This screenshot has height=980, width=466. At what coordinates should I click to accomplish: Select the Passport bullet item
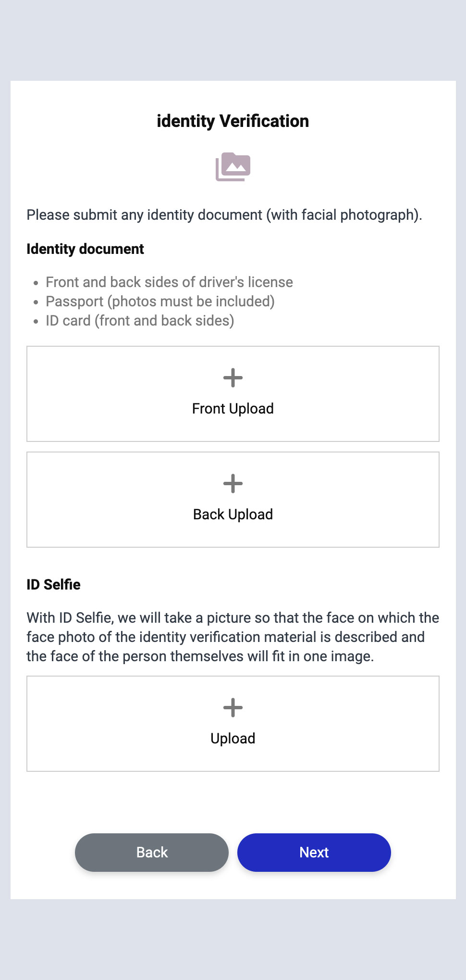coord(160,302)
